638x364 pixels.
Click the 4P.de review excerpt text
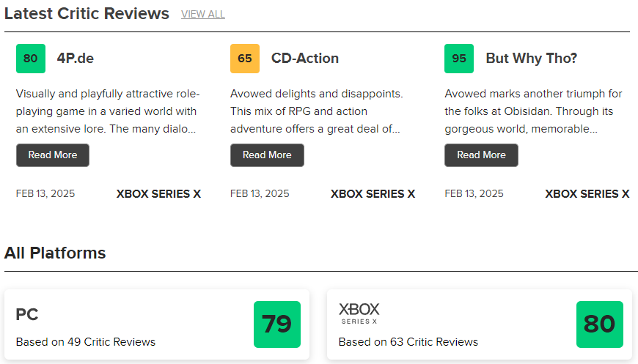pos(108,111)
